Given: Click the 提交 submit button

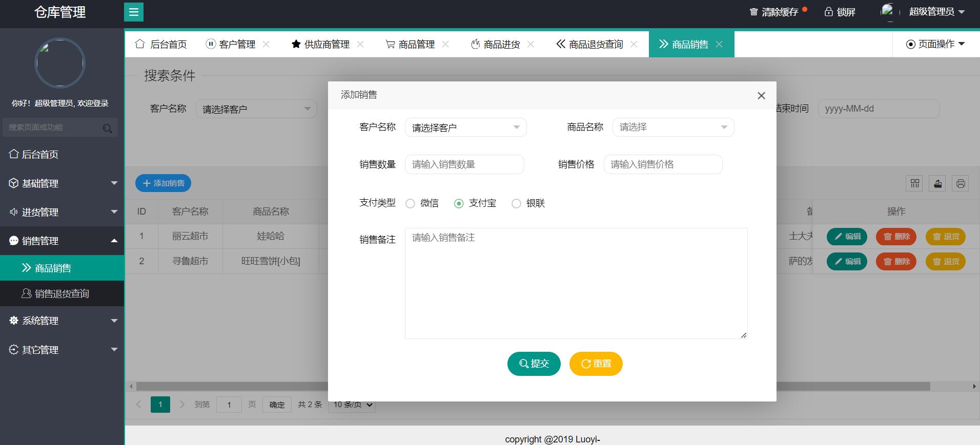Looking at the screenshot, I should click(534, 364).
